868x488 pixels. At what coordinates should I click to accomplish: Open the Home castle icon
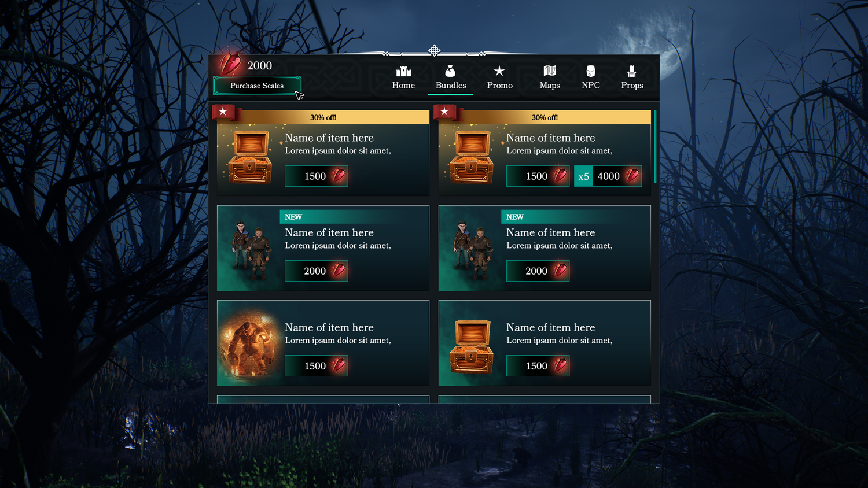tap(403, 72)
